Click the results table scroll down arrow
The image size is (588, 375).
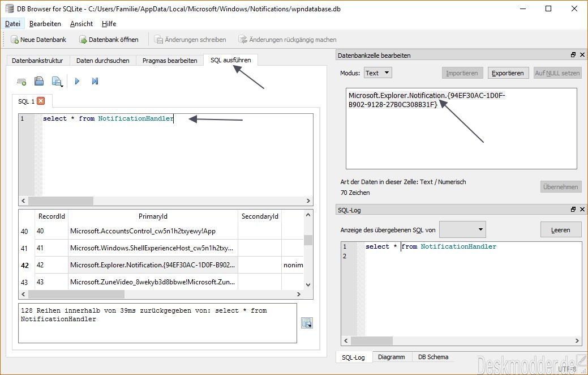pyautogui.click(x=308, y=285)
